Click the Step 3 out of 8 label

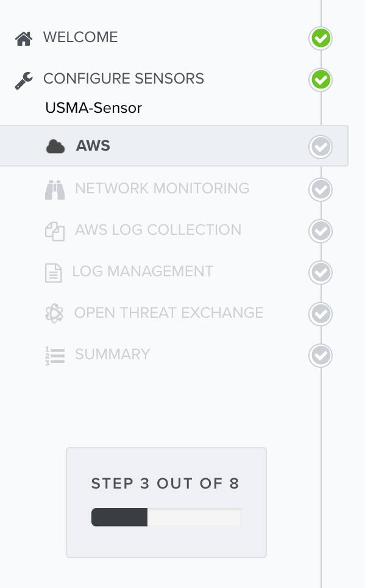click(165, 484)
